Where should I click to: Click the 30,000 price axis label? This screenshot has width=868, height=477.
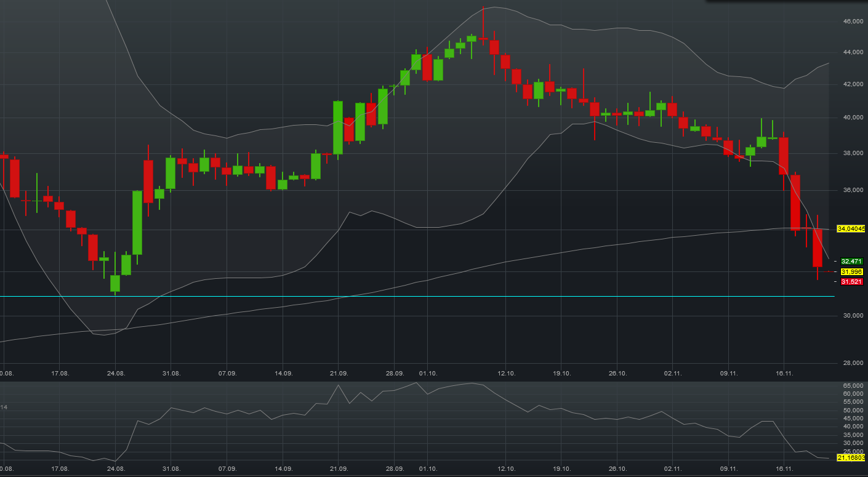click(852, 316)
